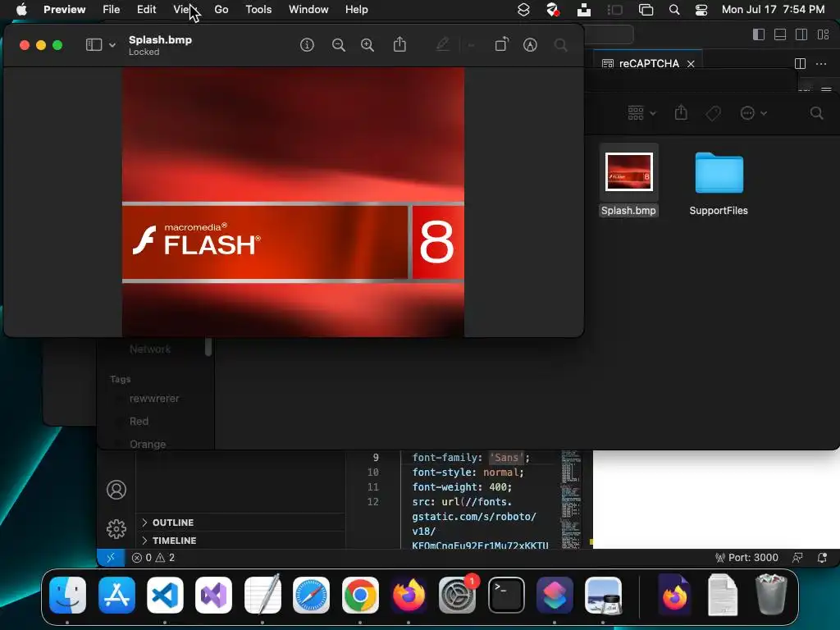Zoom in on Splash.bmp image
Image resolution: width=840 pixels, height=630 pixels.
click(367, 45)
